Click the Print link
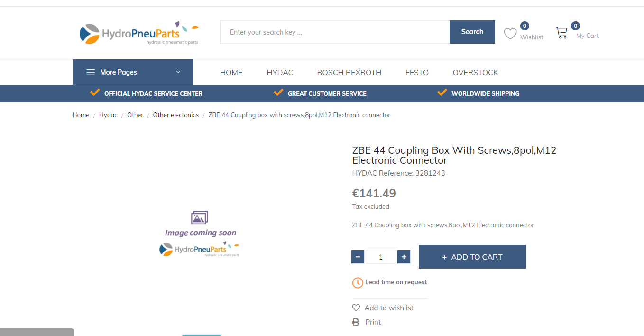This screenshot has height=336, width=644. [x=373, y=322]
